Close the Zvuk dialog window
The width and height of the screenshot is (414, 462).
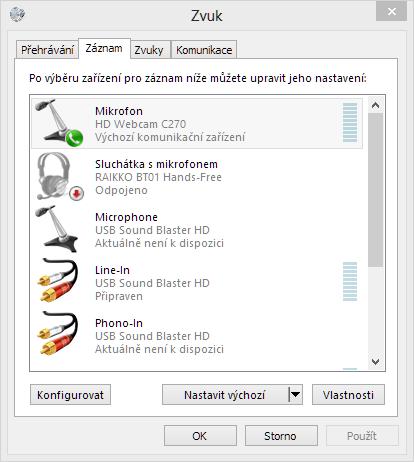click(392, 11)
